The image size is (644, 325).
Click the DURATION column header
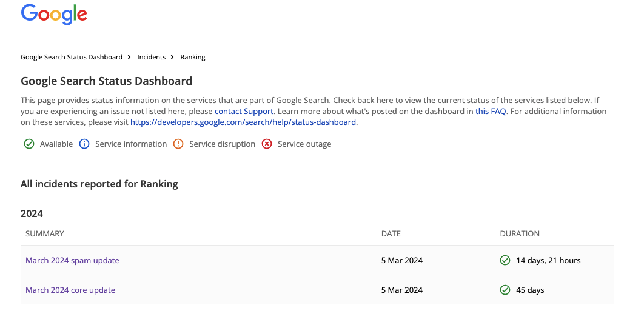tap(520, 233)
